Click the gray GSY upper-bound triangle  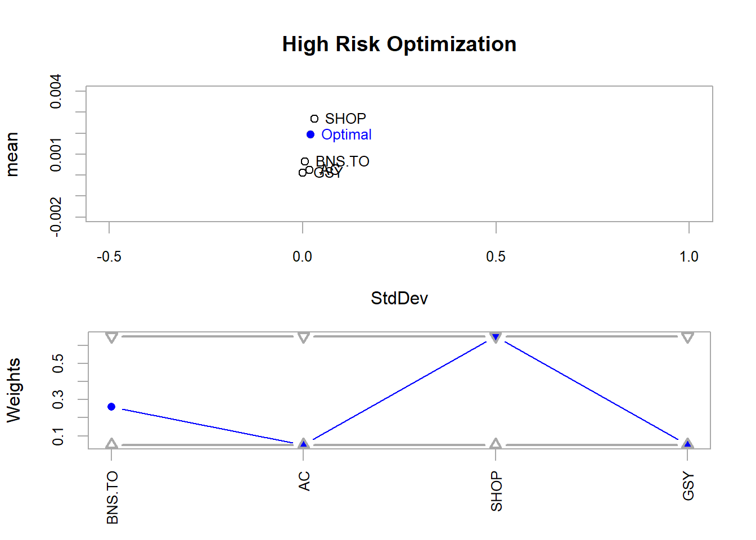click(687, 337)
